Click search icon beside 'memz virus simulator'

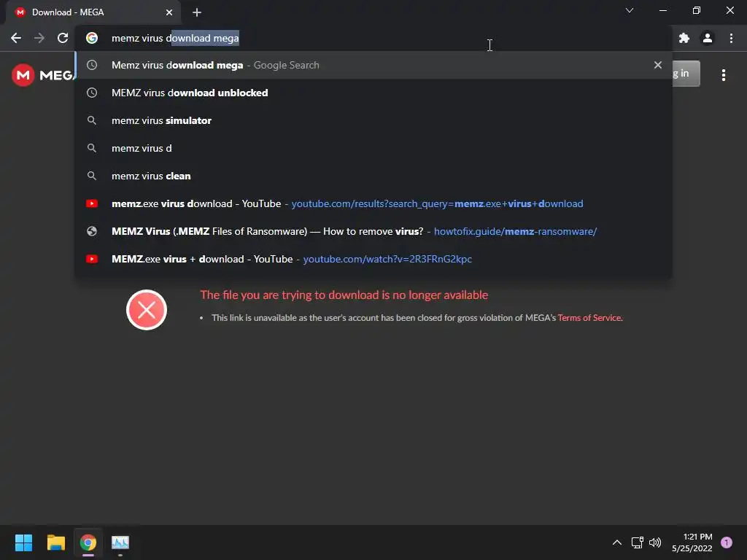click(92, 120)
